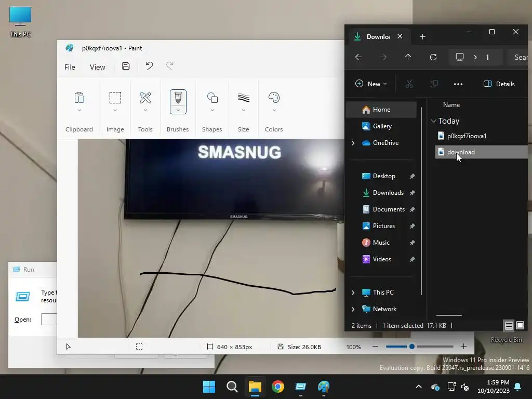Open the Tools group in Paint
532x399 pixels.
[145, 98]
